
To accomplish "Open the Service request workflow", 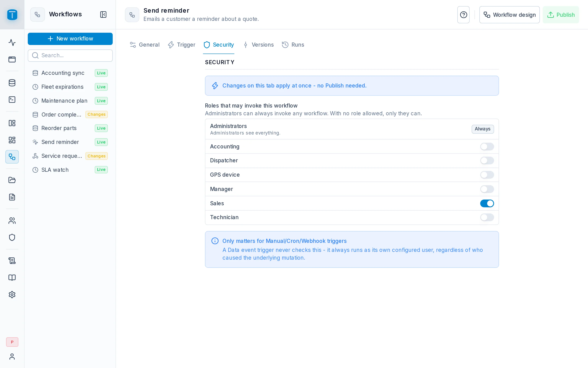I will [70, 156].
